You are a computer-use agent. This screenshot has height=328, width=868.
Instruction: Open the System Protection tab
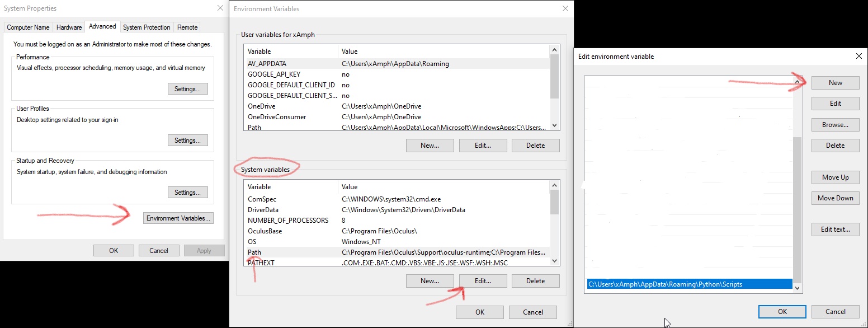coord(147,27)
